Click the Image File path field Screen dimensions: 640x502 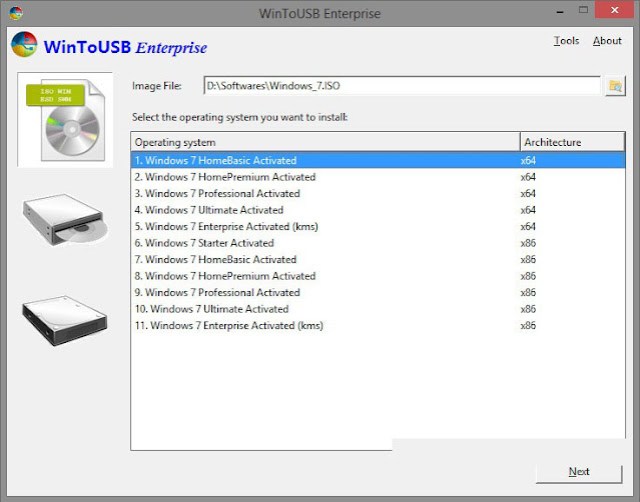pyautogui.click(x=402, y=86)
